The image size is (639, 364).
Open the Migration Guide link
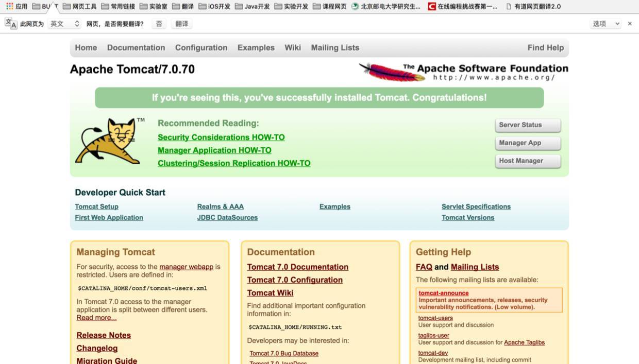tap(107, 360)
